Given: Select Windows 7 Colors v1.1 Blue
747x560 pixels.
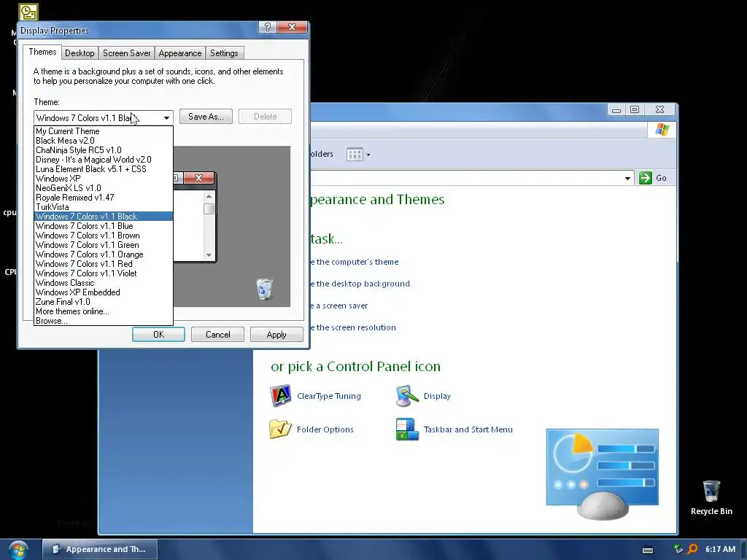Looking at the screenshot, I should (104, 226).
